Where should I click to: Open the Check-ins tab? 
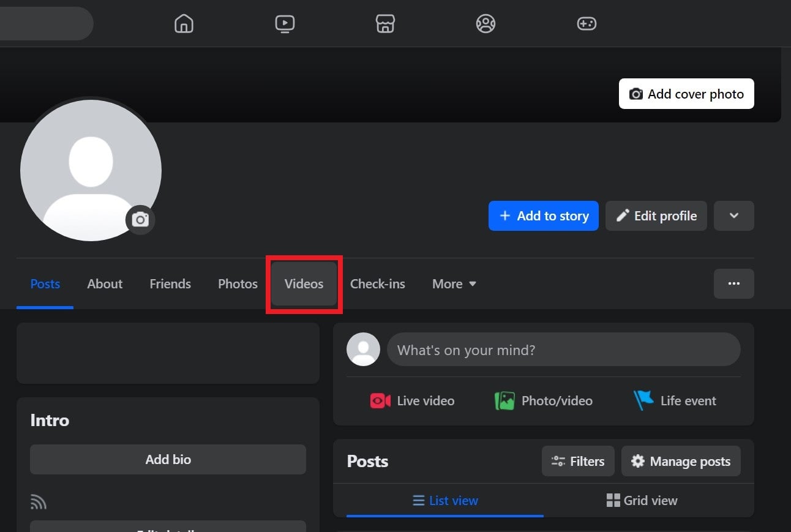click(377, 283)
